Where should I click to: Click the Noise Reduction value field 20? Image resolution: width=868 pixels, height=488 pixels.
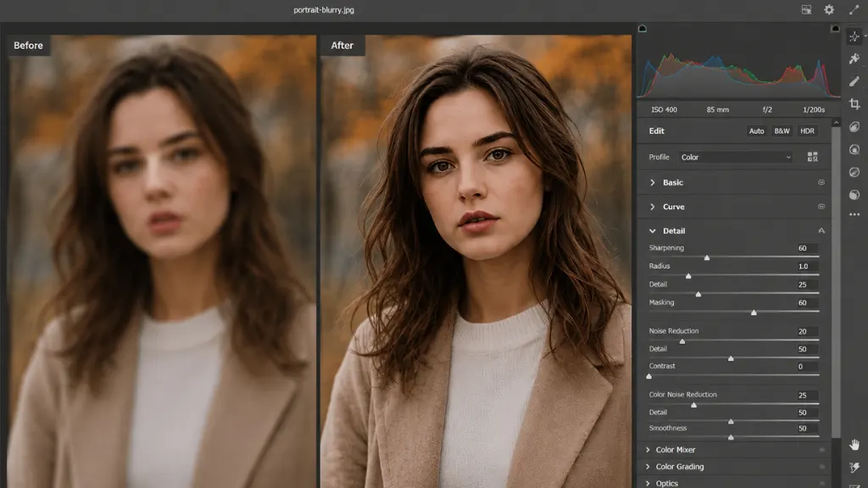pyautogui.click(x=807, y=331)
